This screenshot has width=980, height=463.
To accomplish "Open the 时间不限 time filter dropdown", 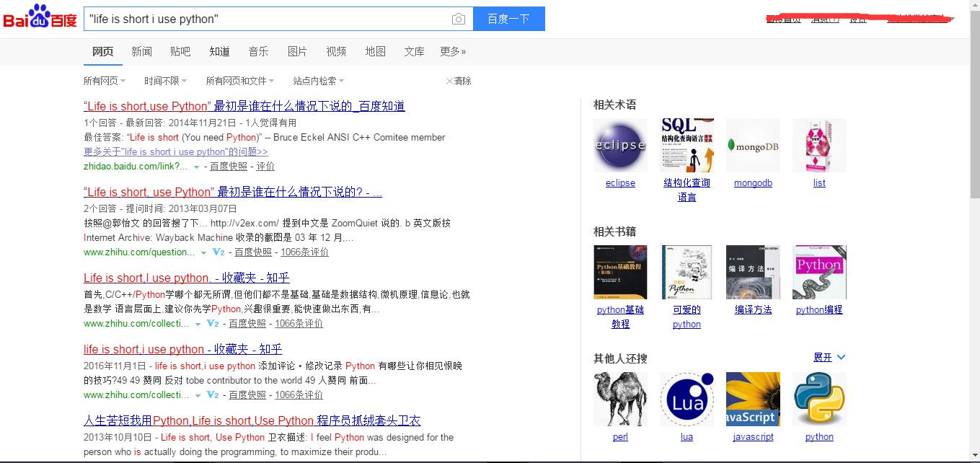I will point(165,81).
